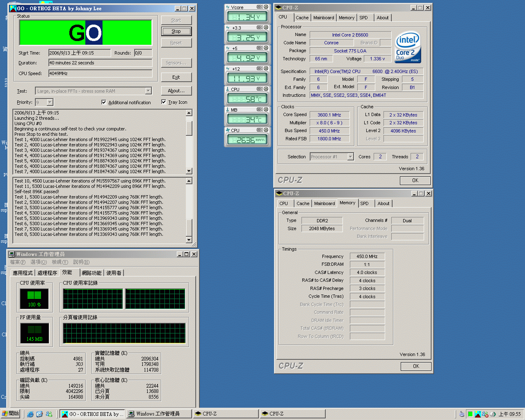This screenshot has height=420, width=525.
Task: Switch to Cache tab in upper CPU-Z
Action: pyautogui.click(x=302, y=18)
